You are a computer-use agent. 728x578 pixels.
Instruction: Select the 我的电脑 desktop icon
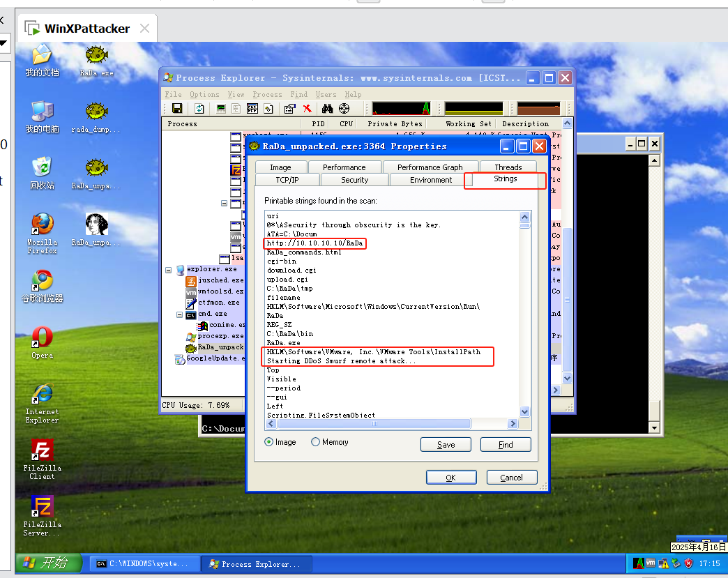[43, 117]
